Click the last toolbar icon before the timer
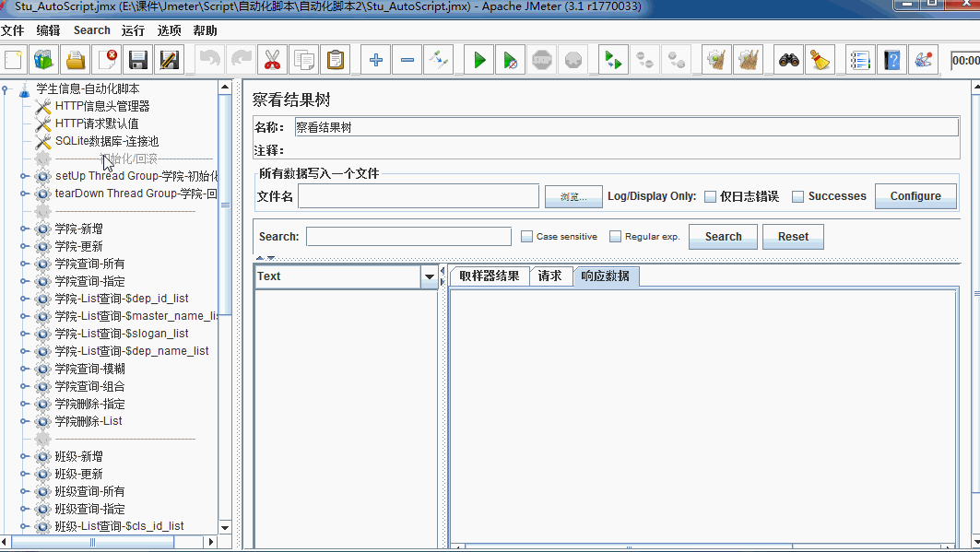Viewport: 980px width, 552px height. pyautogui.click(x=923, y=60)
